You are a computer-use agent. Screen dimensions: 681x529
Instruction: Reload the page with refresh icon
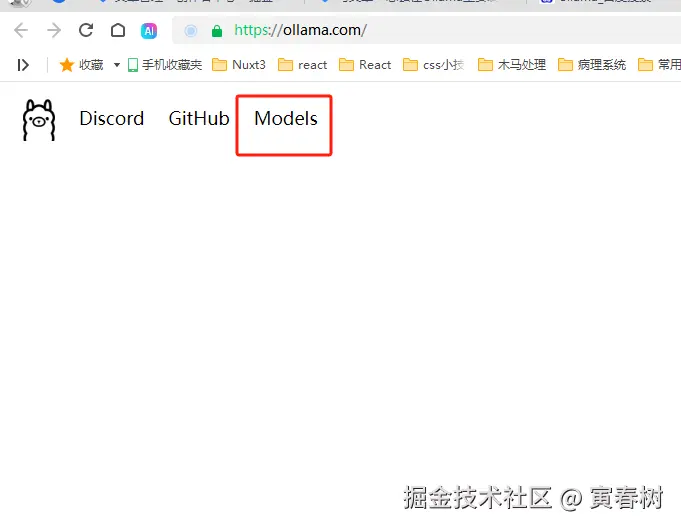click(x=86, y=30)
